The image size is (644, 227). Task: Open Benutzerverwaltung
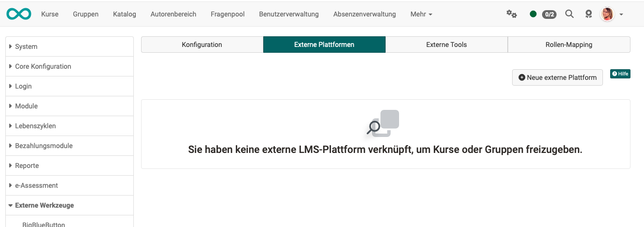pyautogui.click(x=289, y=14)
